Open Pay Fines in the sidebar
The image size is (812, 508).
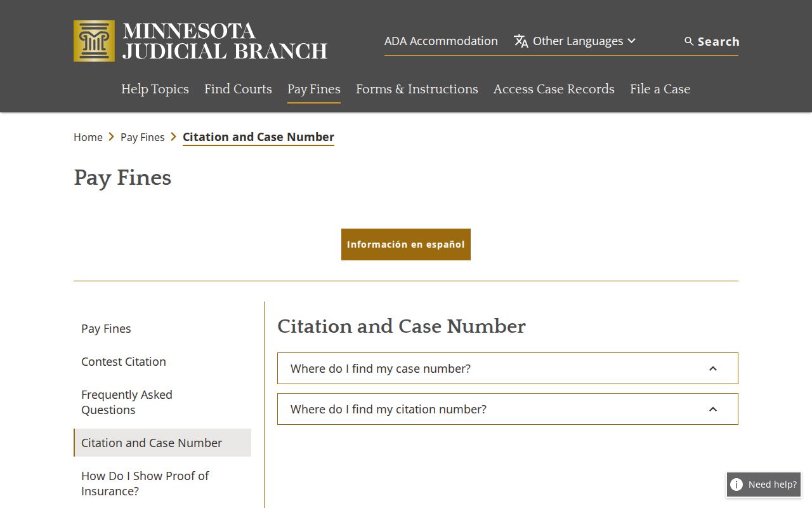coord(106,328)
